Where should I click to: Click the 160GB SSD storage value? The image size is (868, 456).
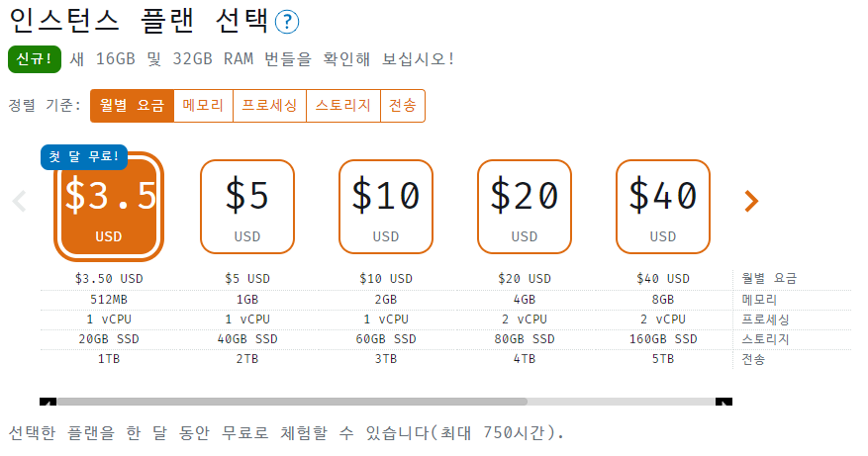663,339
